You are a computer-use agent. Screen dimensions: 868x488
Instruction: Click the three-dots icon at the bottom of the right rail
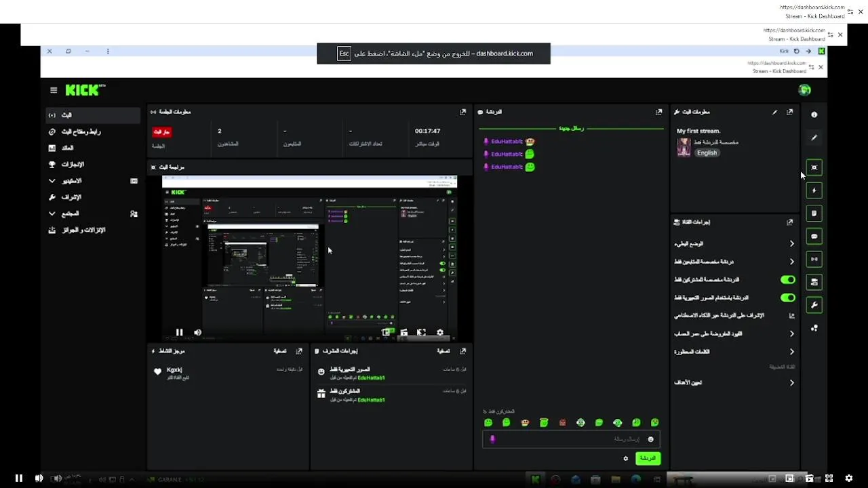pos(814,328)
